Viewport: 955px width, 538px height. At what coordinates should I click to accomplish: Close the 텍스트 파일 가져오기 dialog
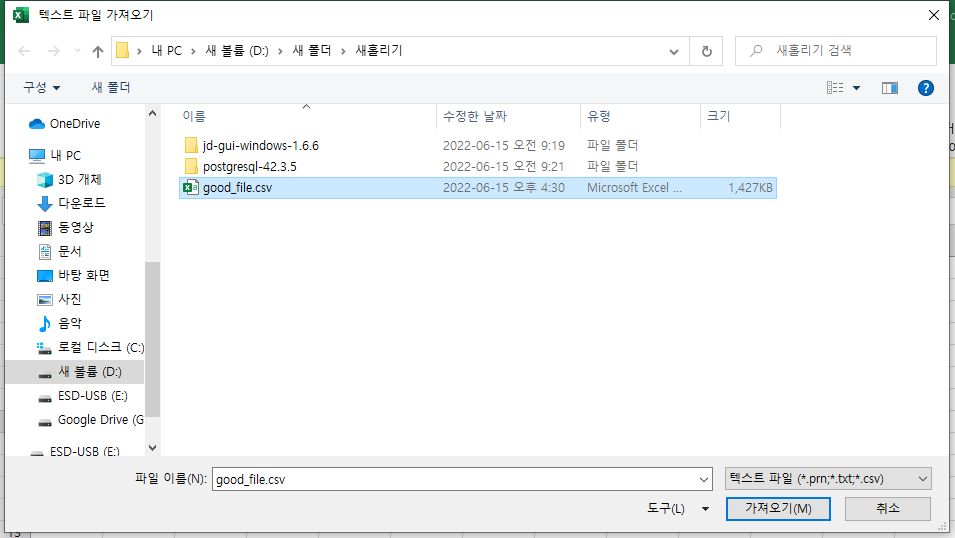(x=934, y=15)
